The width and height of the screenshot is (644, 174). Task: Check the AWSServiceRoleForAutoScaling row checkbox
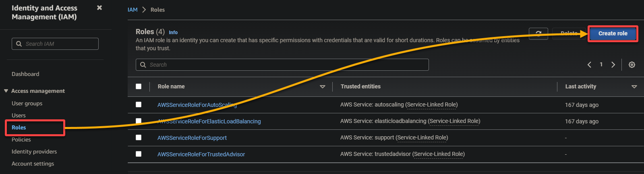tap(139, 104)
